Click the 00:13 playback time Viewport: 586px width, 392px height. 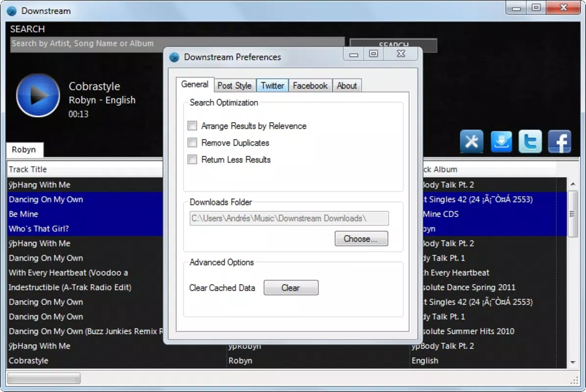78,114
